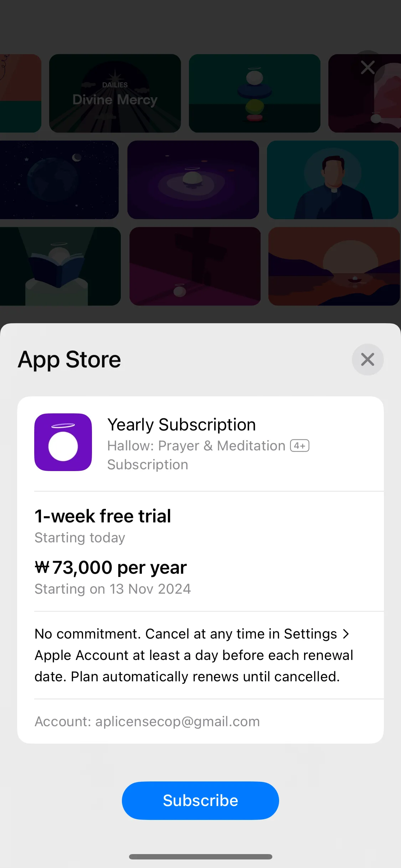The image size is (401, 868).
Task: Select the purple glowing orb thumbnail
Action: pos(193,180)
